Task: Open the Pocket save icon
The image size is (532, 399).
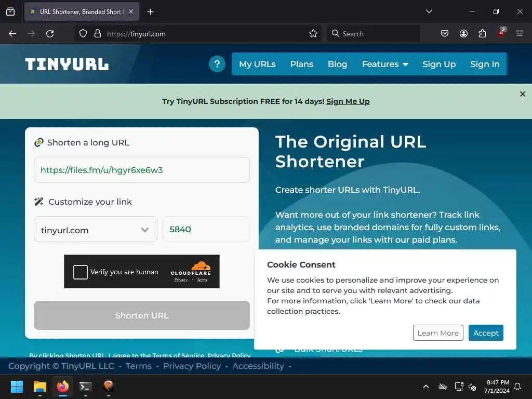Action: coord(445,34)
